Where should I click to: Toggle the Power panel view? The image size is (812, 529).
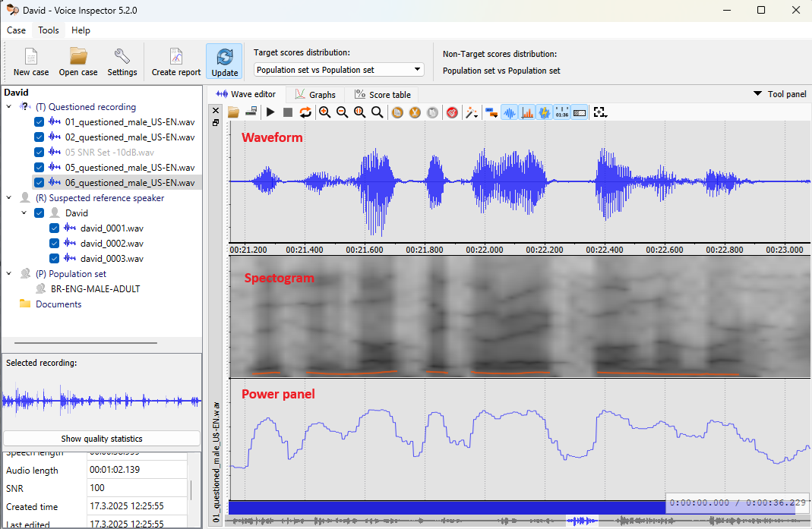[x=545, y=112]
